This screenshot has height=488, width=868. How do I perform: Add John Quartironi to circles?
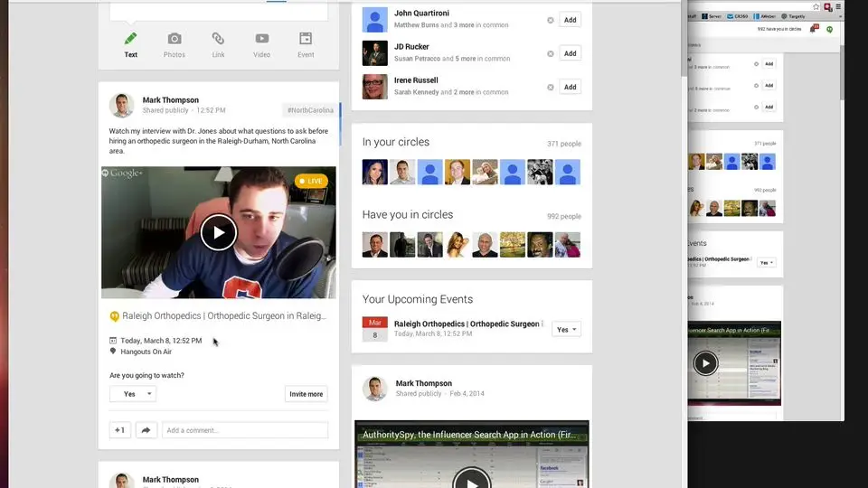tap(570, 20)
